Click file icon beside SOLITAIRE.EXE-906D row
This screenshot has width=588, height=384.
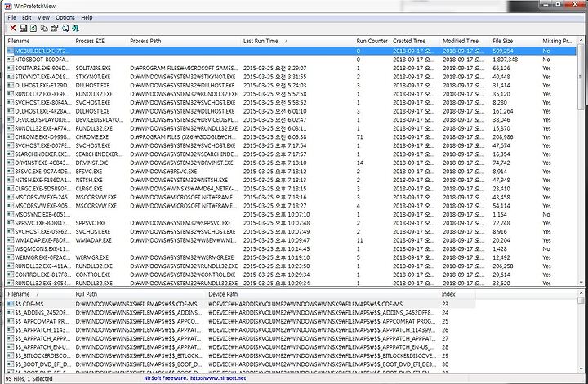11,69
